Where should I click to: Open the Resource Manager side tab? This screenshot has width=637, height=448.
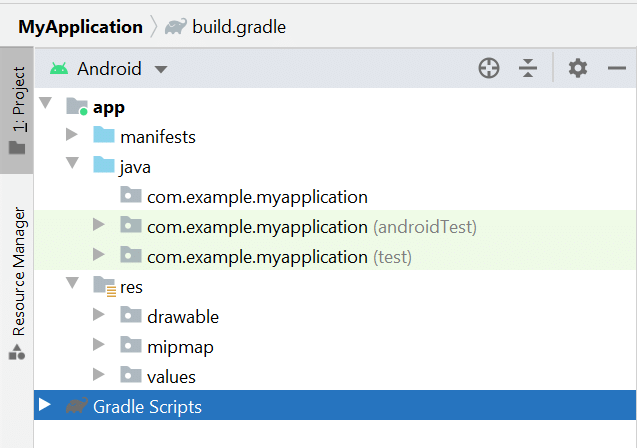pyautogui.click(x=17, y=284)
